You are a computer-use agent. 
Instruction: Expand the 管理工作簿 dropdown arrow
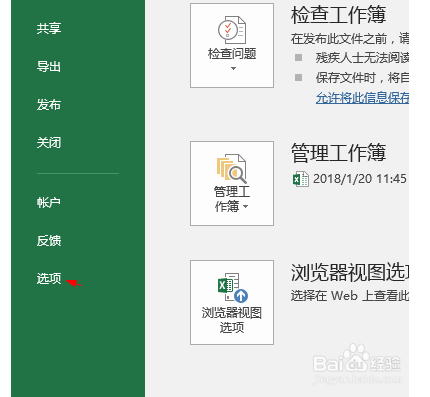click(246, 207)
